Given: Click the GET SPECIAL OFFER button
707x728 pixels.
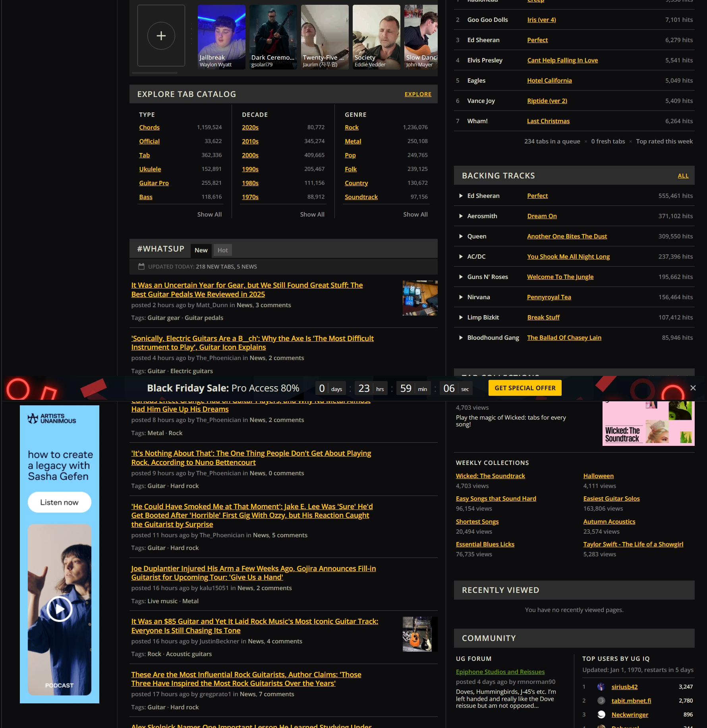Looking at the screenshot, I should tap(525, 388).
